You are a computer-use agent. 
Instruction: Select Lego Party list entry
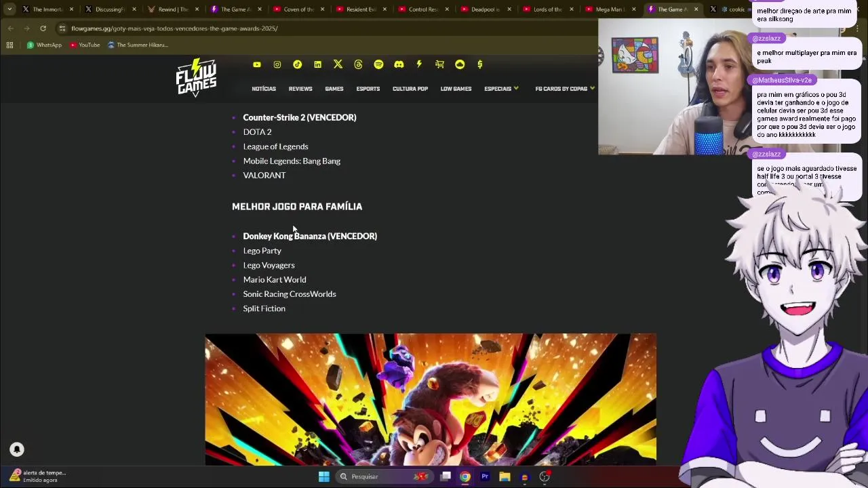[x=262, y=251]
